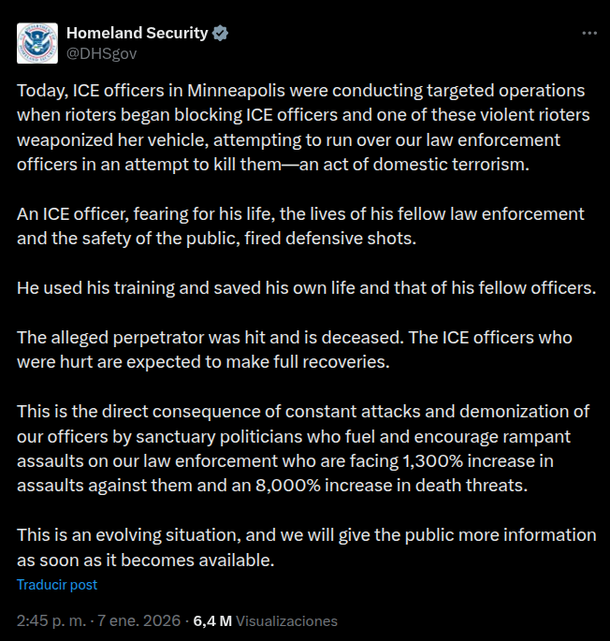Click the verified badge beside Homeland Security
This screenshot has width=610, height=641.
tap(221, 33)
